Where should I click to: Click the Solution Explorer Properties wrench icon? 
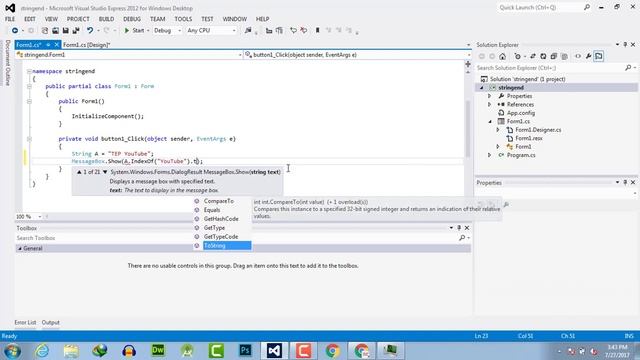coord(589,56)
